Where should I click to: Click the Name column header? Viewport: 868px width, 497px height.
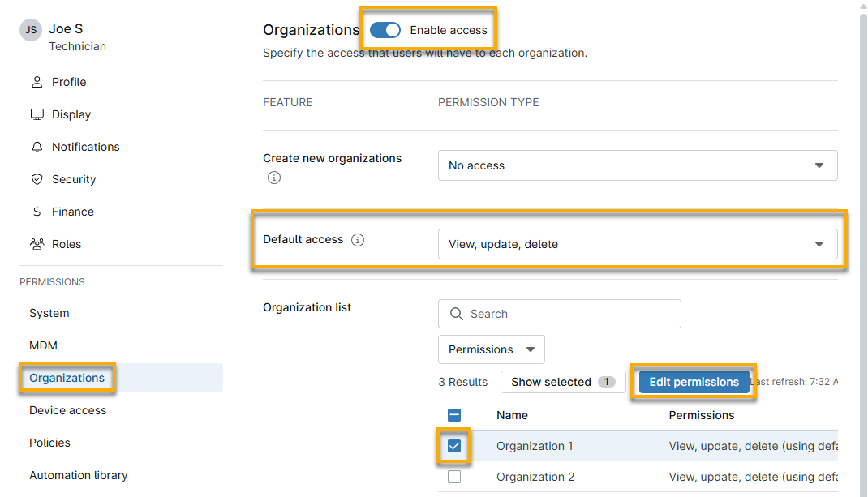512,415
